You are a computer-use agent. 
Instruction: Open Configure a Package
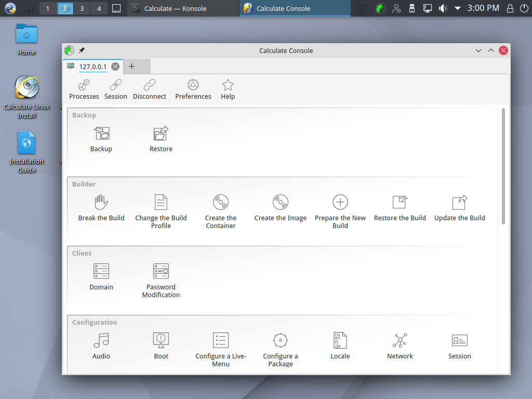tap(280, 350)
